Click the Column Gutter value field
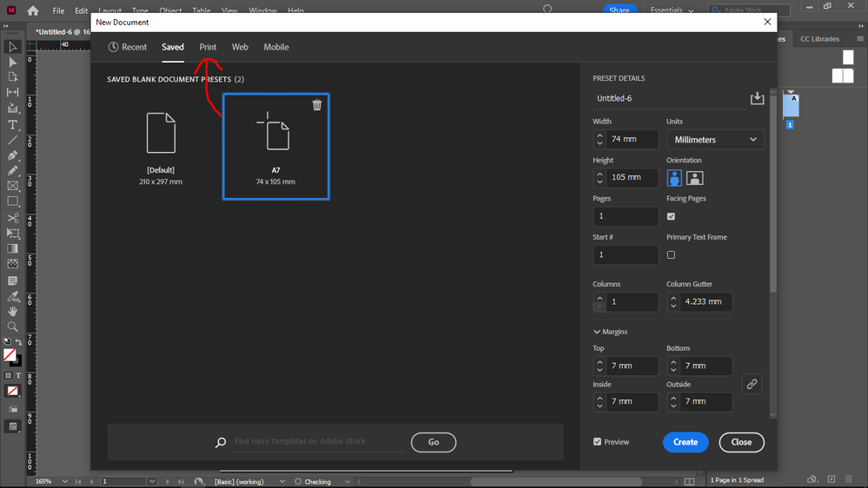The height and width of the screenshot is (488, 868). click(706, 302)
